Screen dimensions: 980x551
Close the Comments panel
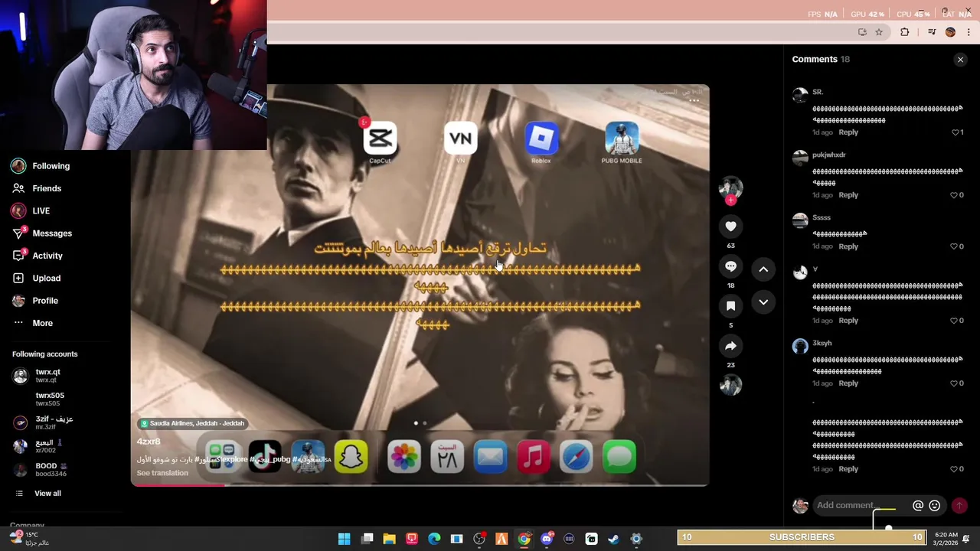[x=960, y=60]
